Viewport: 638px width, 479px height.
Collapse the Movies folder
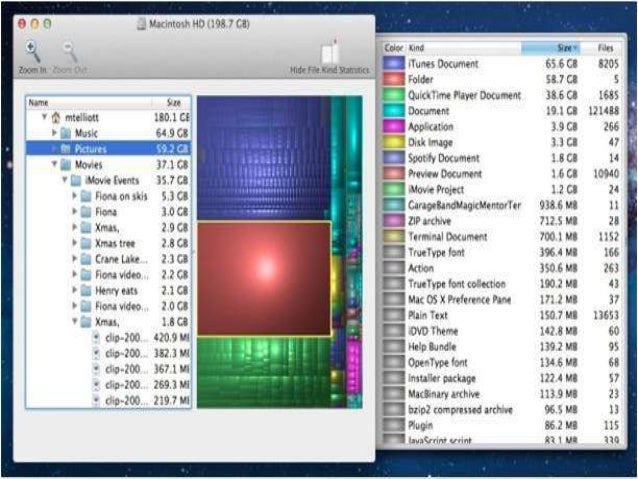click(54, 165)
